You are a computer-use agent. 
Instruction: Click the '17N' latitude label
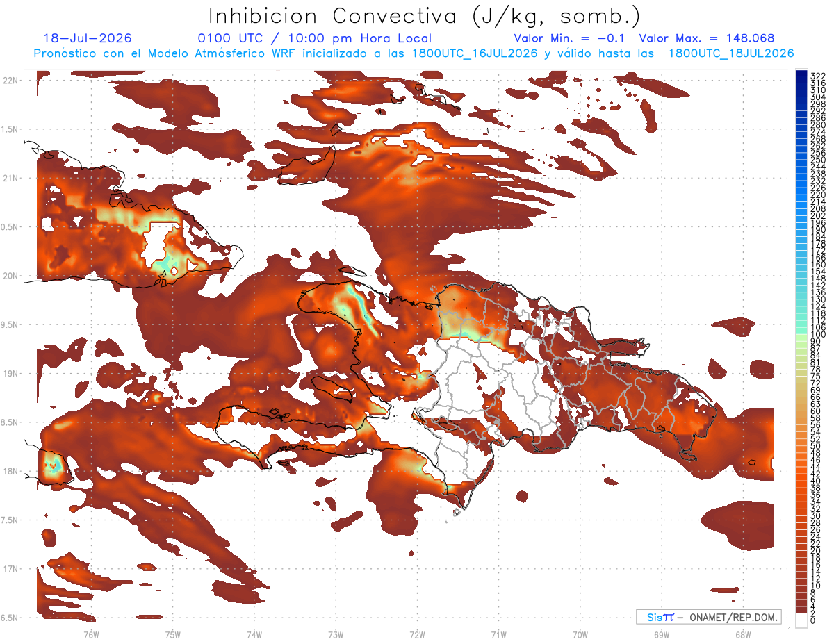[x=10, y=569]
